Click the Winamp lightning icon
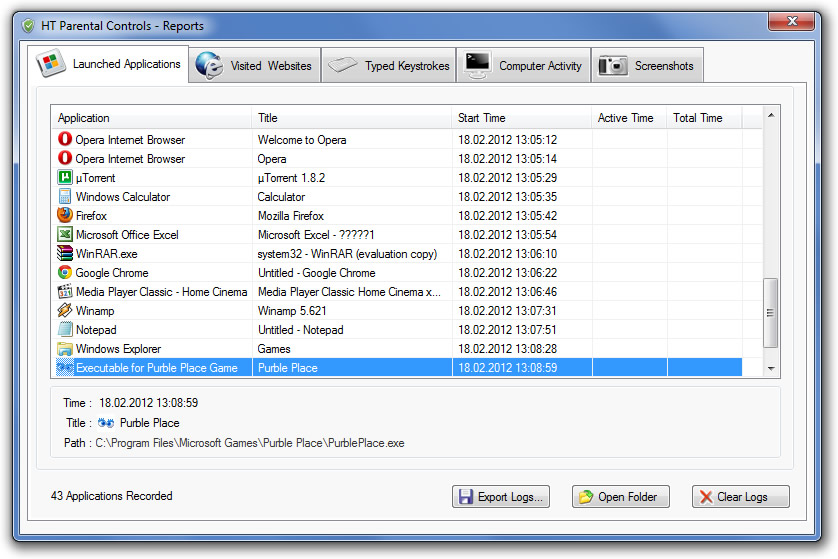The width and height of the screenshot is (838, 559). (65, 310)
